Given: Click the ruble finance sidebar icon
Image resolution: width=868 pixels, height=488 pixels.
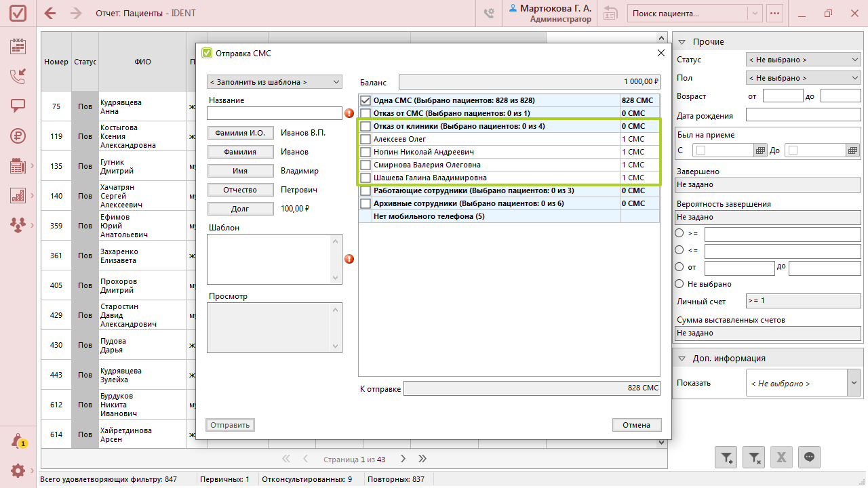Looking at the screenshot, I should (x=18, y=136).
